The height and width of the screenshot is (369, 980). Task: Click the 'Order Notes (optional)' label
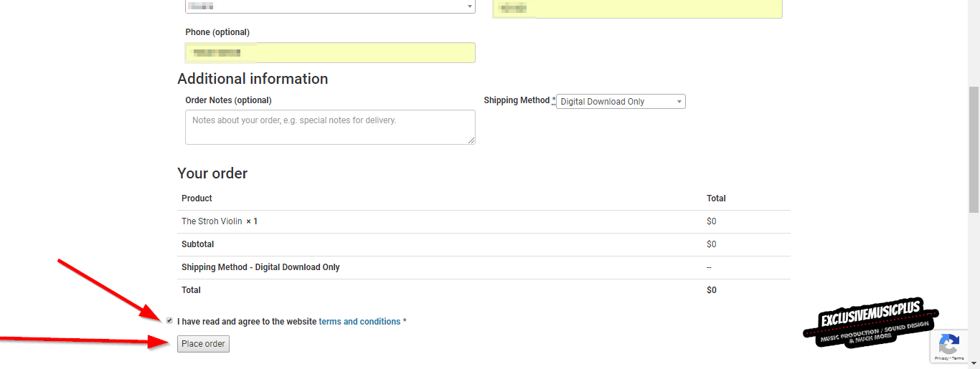(x=228, y=100)
